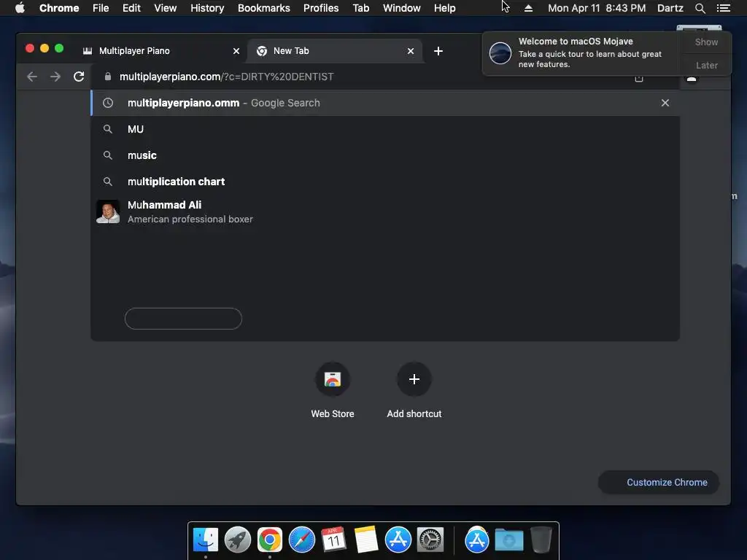The height and width of the screenshot is (560, 747).
Task: Open Safari from the Dock
Action: click(x=302, y=540)
